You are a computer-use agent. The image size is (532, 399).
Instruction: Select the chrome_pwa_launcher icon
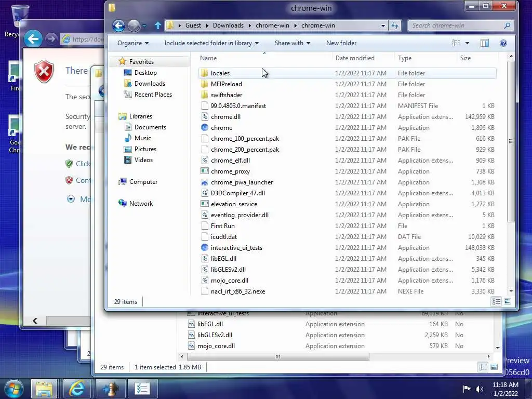pos(204,182)
